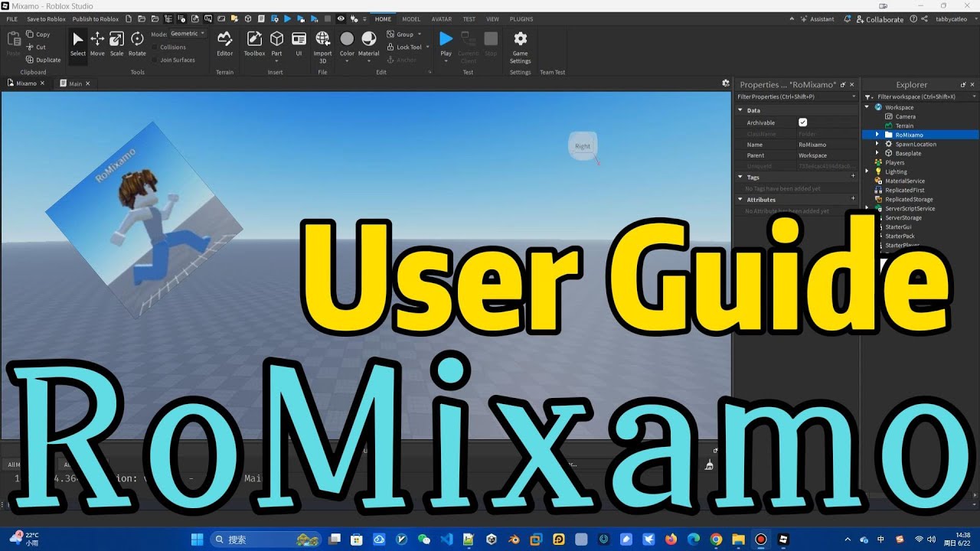Click the quick-access blue play icon
Viewport: 980px width, 551px height.
coord(287,18)
